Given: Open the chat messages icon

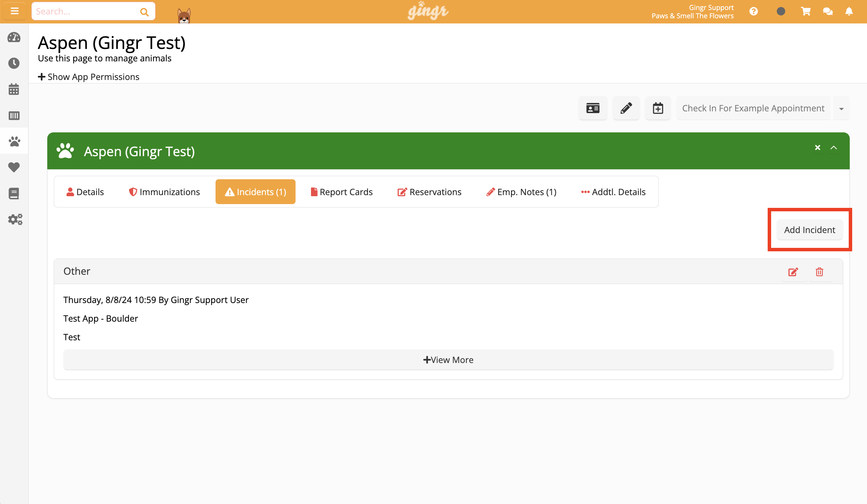Looking at the screenshot, I should tap(828, 11).
